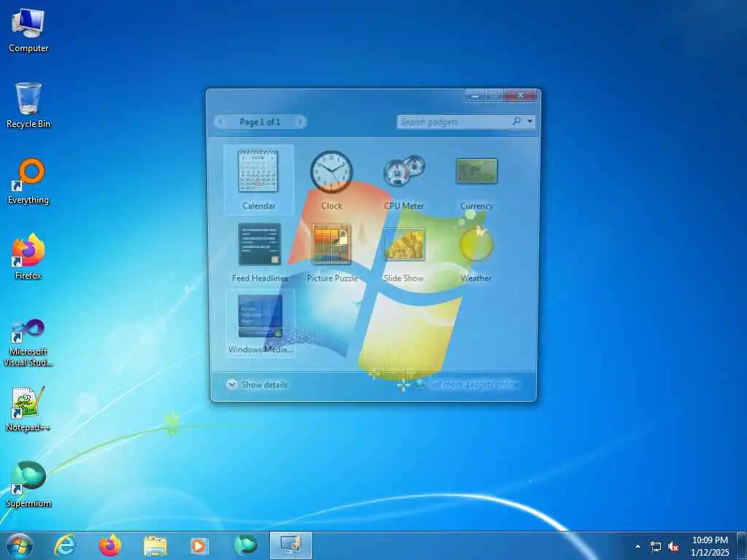Open the Start menu orb
747x560 pixels.
point(20,545)
